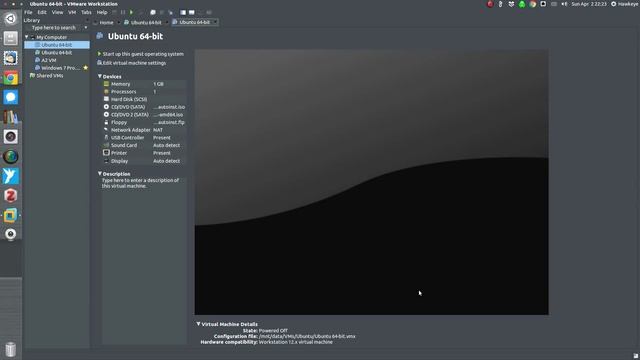This screenshot has height=360, width=640.
Task: Click the Suspend pause icon in toolbar
Action: (123, 12)
